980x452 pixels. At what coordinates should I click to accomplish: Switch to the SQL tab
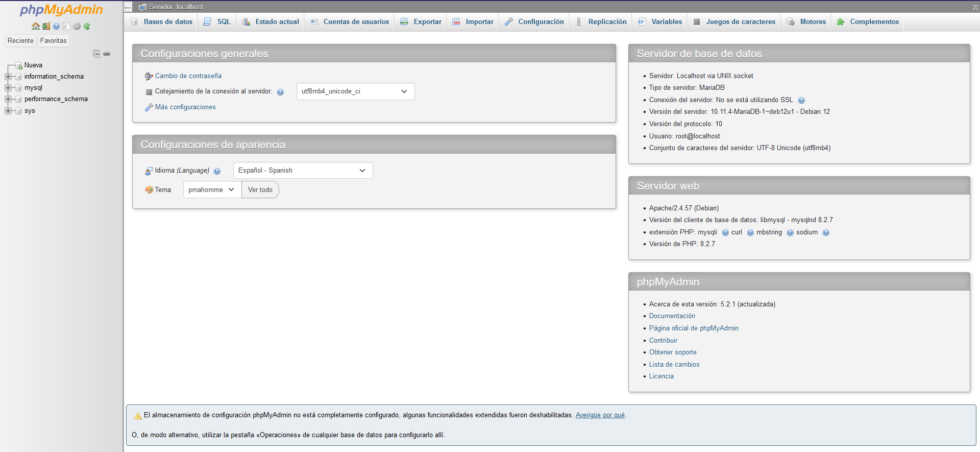tap(217, 22)
